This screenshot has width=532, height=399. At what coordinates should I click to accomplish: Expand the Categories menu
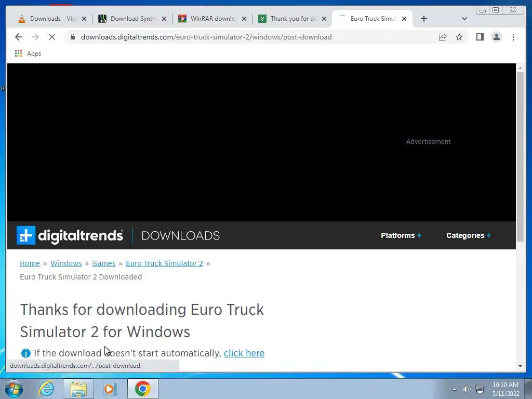tap(469, 235)
